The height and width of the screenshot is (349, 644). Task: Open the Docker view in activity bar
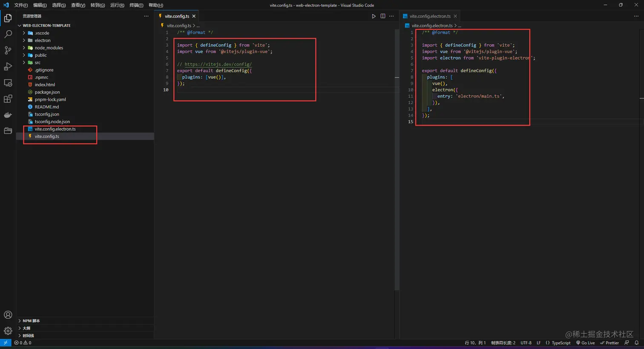pyautogui.click(x=8, y=115)
